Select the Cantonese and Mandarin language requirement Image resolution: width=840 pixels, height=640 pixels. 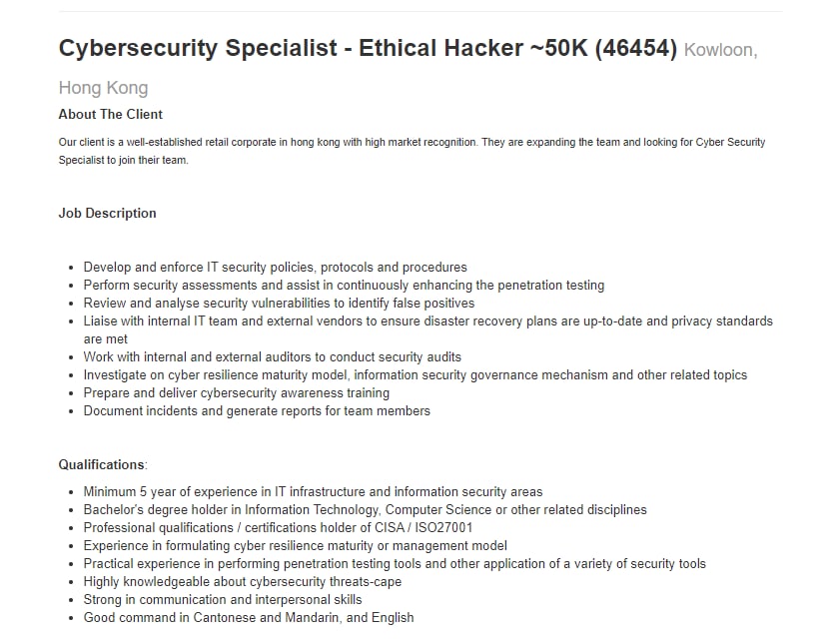[x=248, y=618]
